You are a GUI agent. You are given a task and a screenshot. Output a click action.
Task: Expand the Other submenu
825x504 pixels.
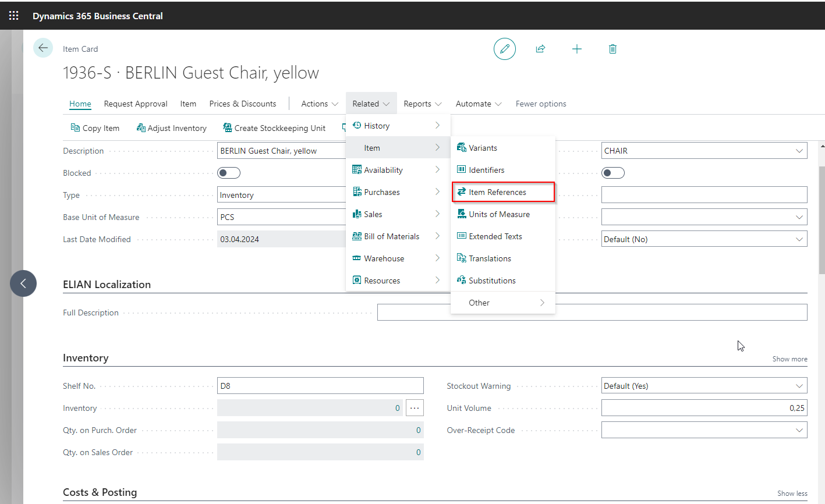click(x=503, y=303)
